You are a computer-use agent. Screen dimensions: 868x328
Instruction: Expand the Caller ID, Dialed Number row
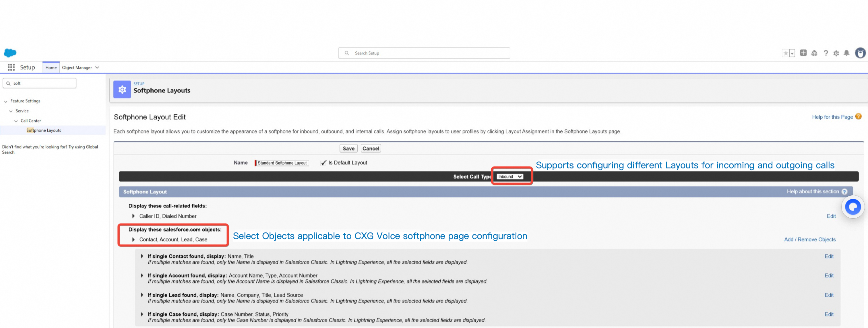click(133, 216)
